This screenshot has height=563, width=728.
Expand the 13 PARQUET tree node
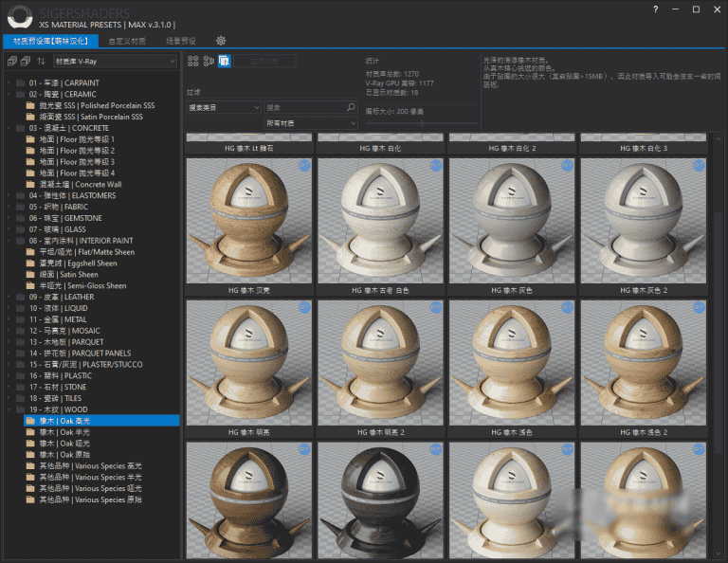coord(9,342)
